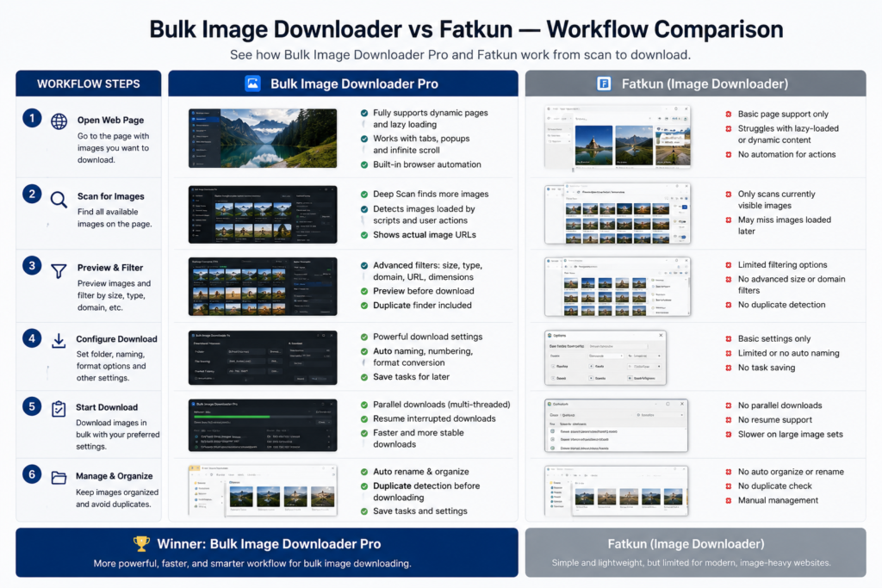Select the top Fatkun (Image Downloader) column header

(696, 84)
